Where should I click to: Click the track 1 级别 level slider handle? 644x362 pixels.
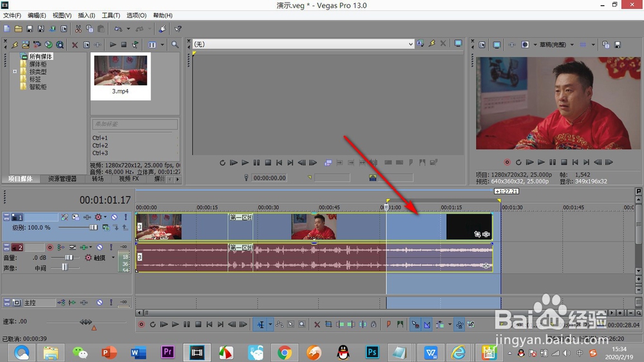[93, 227]
